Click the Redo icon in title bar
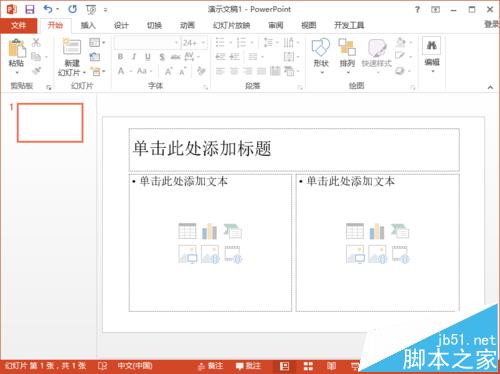Viewport: 500px width, 374px height. [x=72, y=9]
